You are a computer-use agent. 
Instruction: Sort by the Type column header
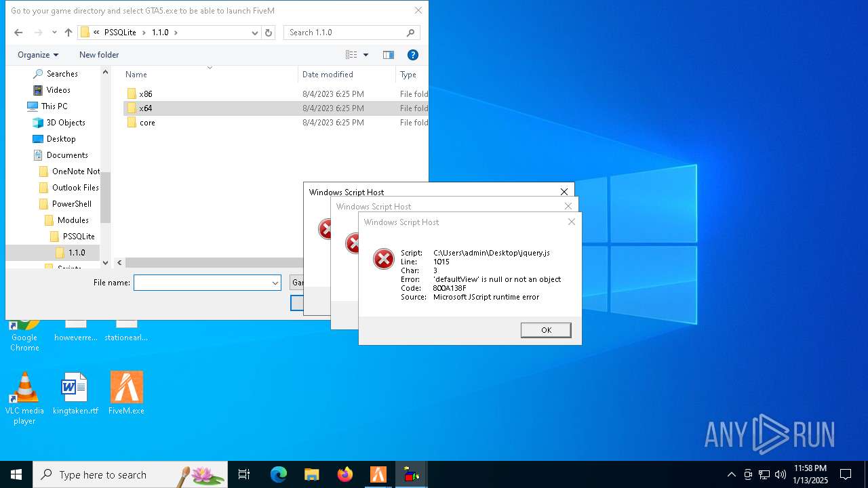pyautogui.click(x=408, y=75)
